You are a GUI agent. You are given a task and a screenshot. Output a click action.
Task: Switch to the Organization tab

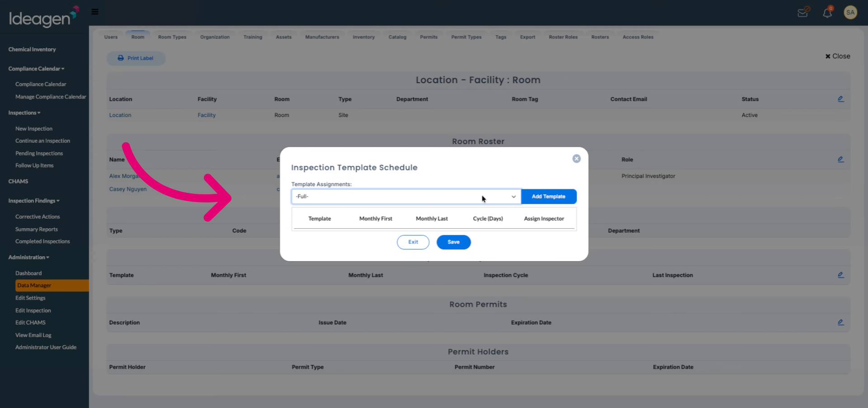(x=215, y=37)
